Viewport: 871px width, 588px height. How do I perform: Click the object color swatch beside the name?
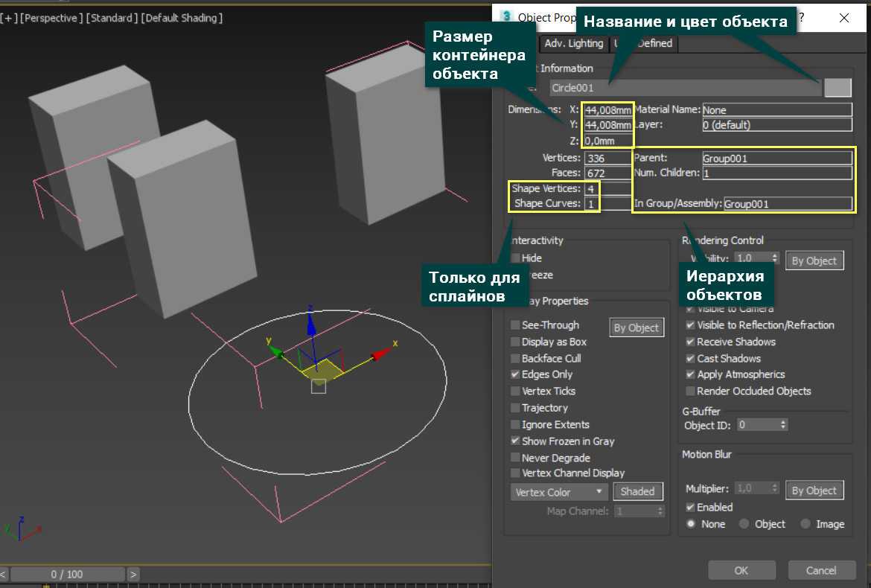click(x=837, y=88)
